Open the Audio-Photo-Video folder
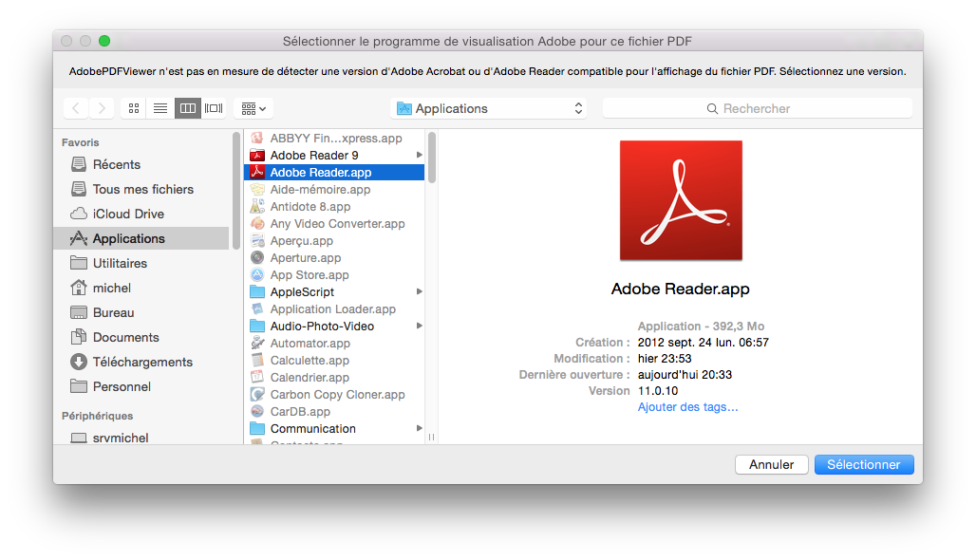 click(334, 327)
